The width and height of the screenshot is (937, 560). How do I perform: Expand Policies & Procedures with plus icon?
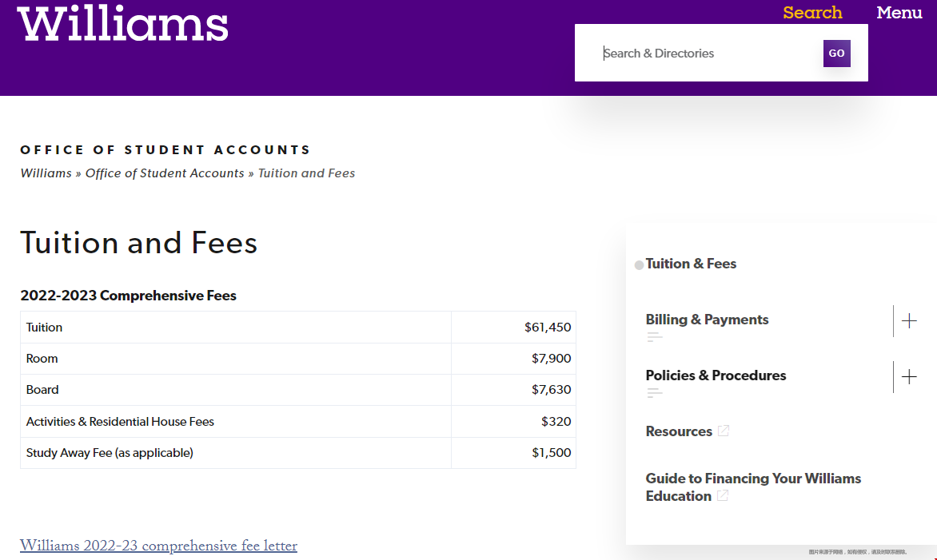(909, 377)
